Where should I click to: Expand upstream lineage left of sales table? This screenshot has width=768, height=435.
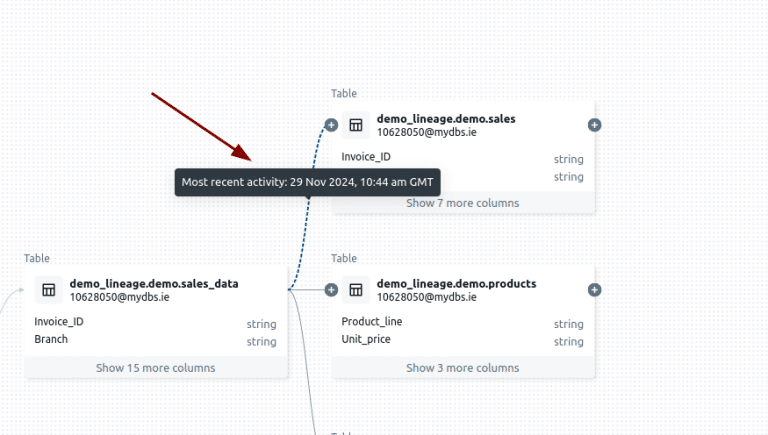(331, 125)
